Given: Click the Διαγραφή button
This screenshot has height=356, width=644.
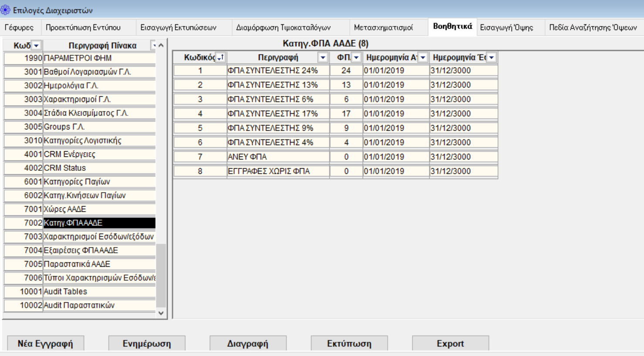Looking at the screenshot, I should 248,343.
